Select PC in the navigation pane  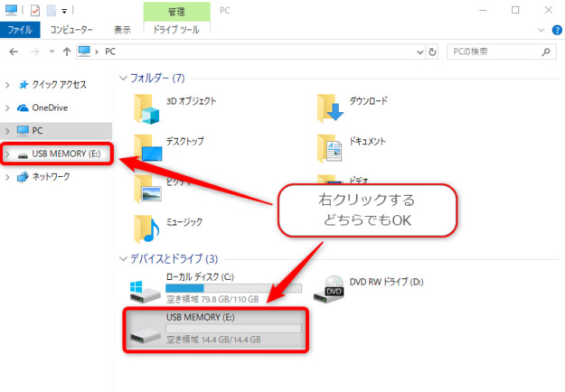[x=37, y=131]
